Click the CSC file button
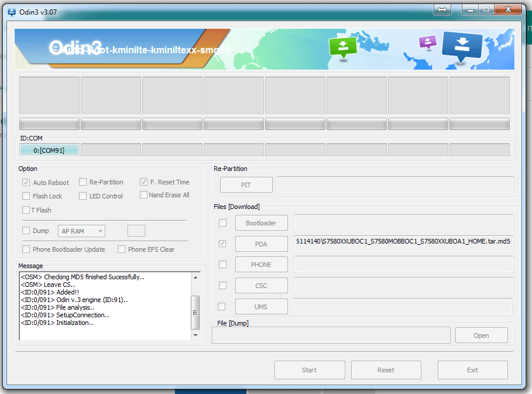The height and width of the screenshot is (394, 532). (261, 286)
